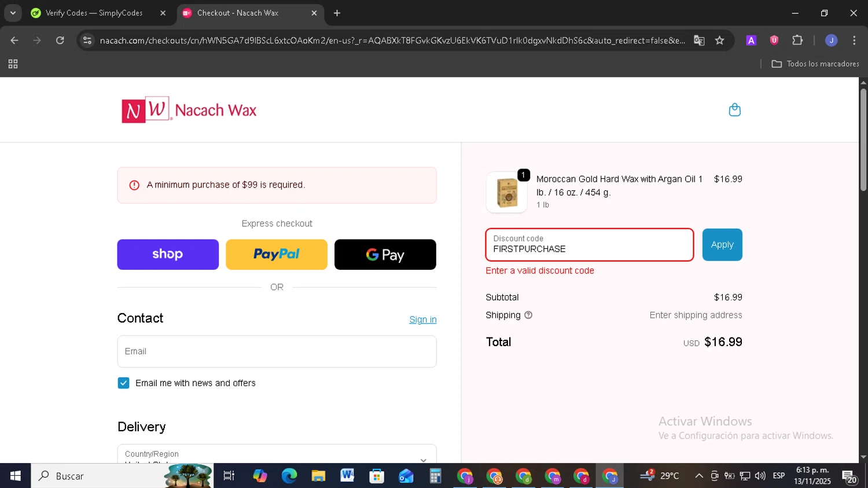Pay with Google Pay button
The width and height of the screenshot is (868, 488).
click(385, 255)
